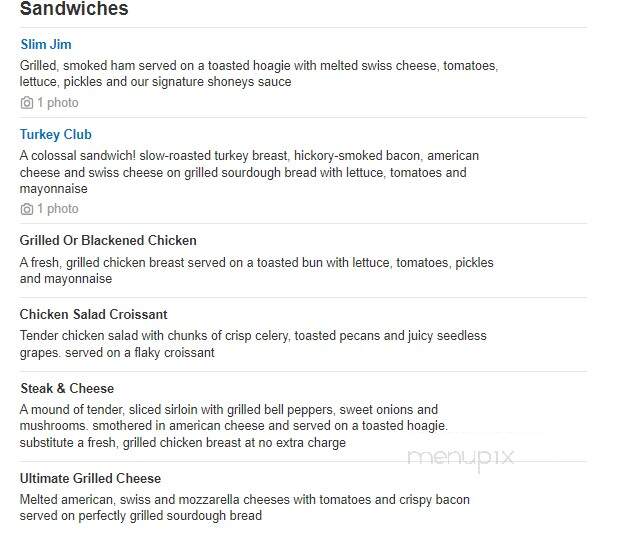Click the chicken salad croissant description

click(253, 344)
